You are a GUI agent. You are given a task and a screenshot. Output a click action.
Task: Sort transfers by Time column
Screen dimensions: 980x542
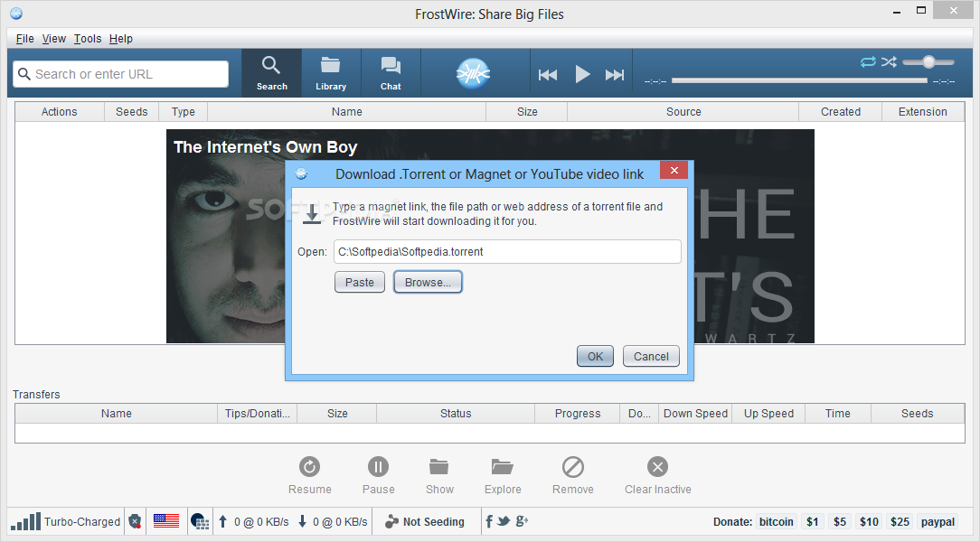pos(837,414)
